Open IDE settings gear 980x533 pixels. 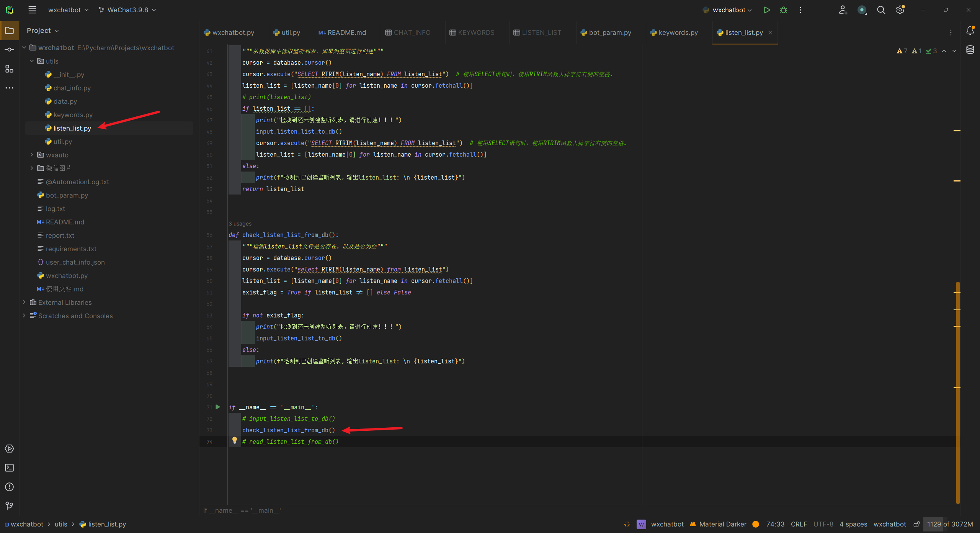click(900, 10)
